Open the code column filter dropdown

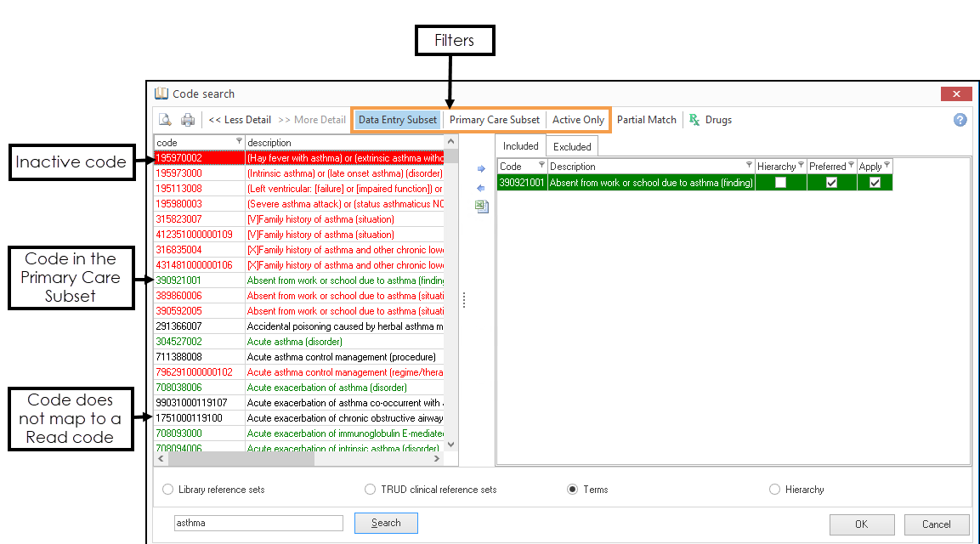pos(239,142)
